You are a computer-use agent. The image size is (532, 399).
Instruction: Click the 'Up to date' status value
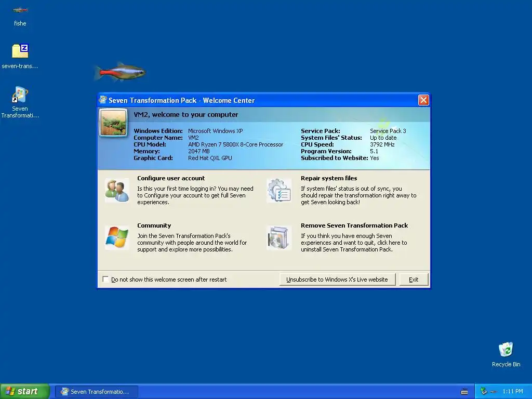click(383, 137)
